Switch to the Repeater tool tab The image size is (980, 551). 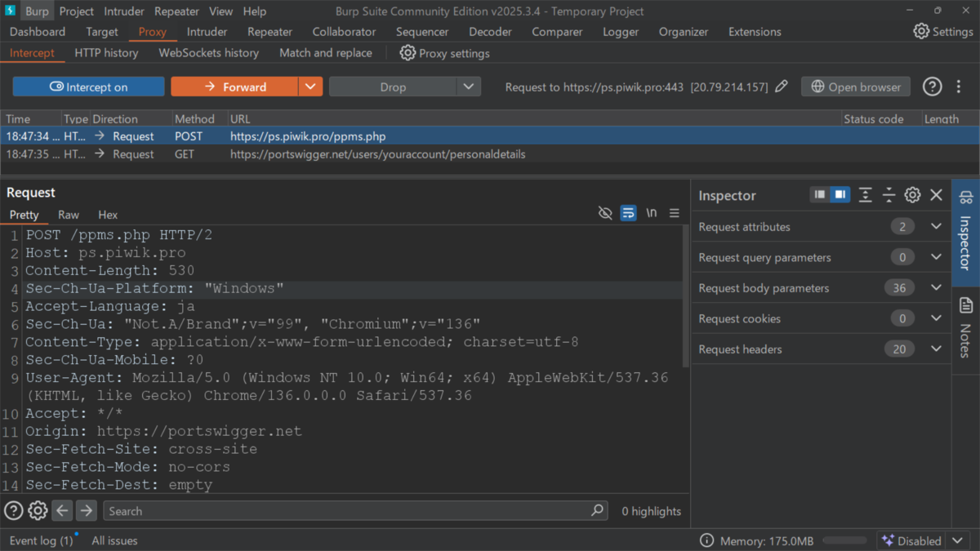[x=269, y=32]
